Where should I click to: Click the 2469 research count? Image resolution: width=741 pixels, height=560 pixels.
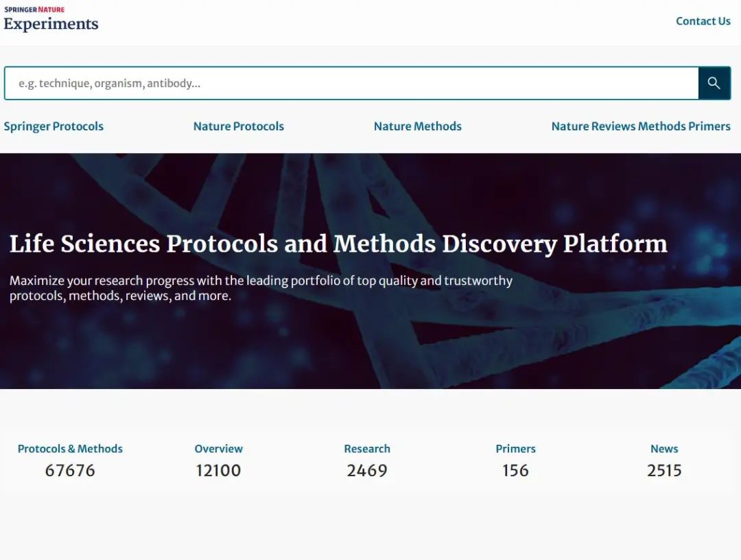pyautogui.click(x=367, y=471)
